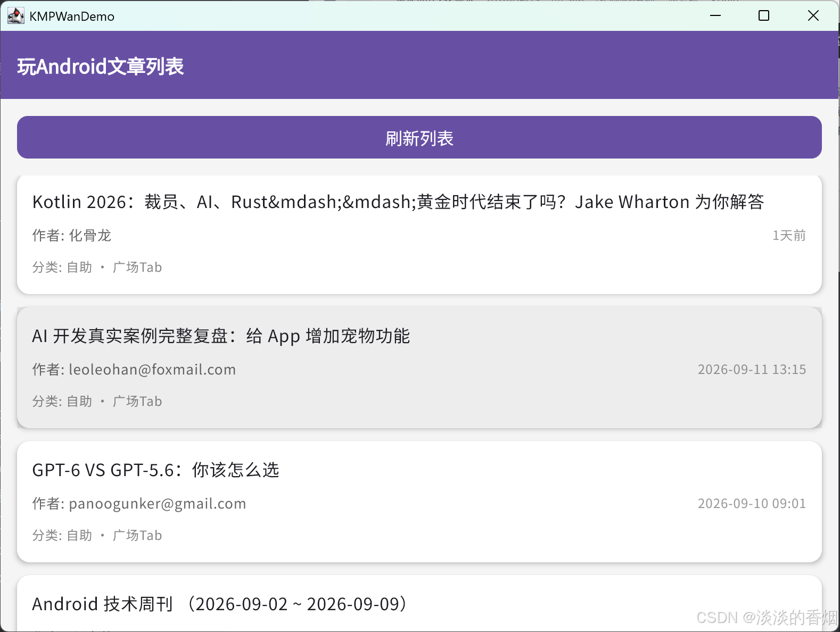Close the KMPWanDemo window
Viewport: 840px width, 632px height.
click(x=813, y=15)
